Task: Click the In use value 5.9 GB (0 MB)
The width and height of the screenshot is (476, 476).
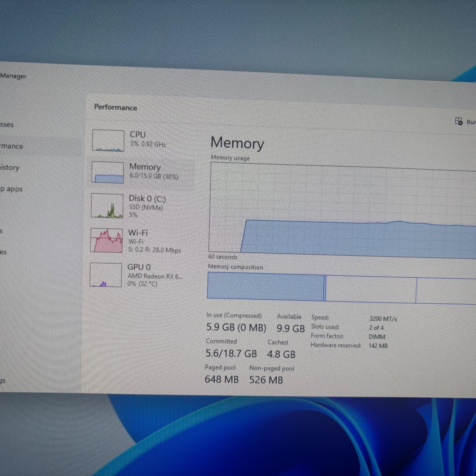Action: (x=236, y=328)
